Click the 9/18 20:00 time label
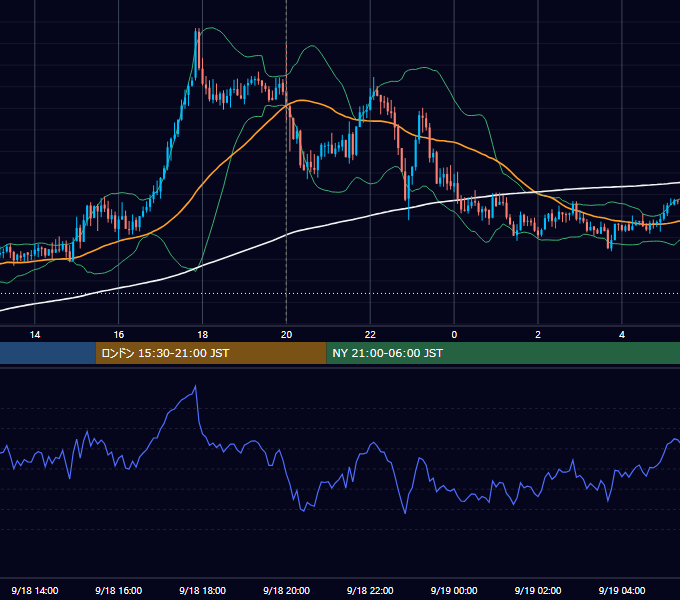The width and height of the screenshot is (680, 600). click(286, 590)
